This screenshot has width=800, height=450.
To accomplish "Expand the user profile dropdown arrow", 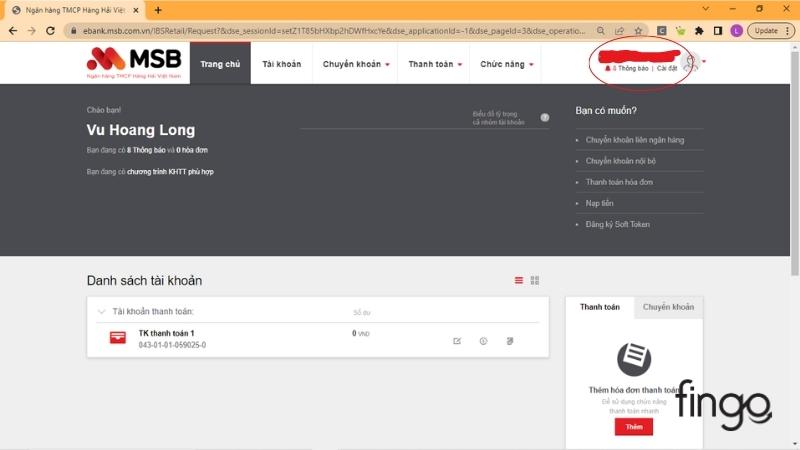I will point(704,62).
